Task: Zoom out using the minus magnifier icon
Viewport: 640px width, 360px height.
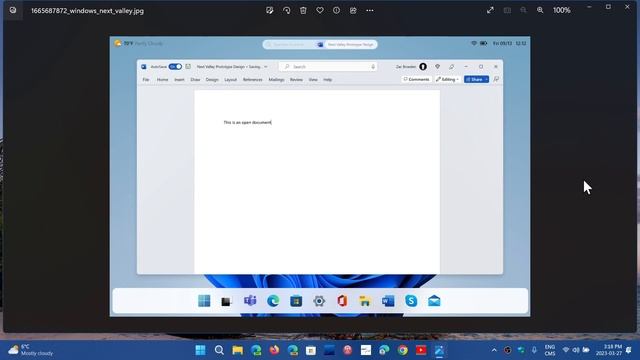Action: [524, 11]
